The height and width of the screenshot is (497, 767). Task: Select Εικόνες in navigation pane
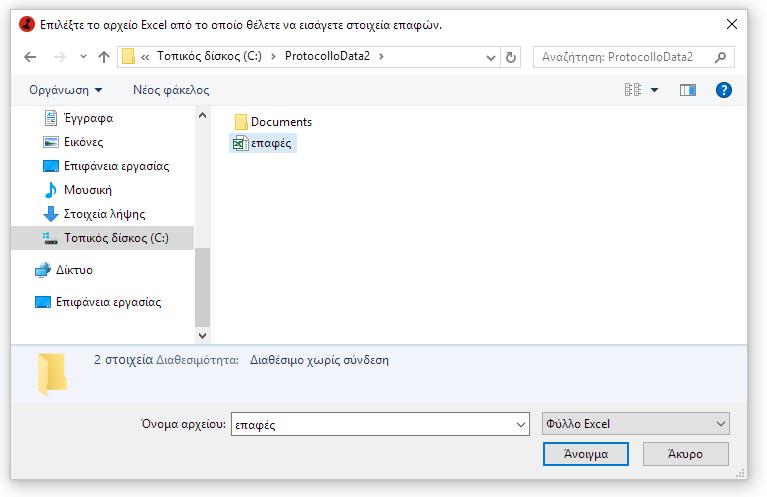pyautogui.click(x=84, y=142)
